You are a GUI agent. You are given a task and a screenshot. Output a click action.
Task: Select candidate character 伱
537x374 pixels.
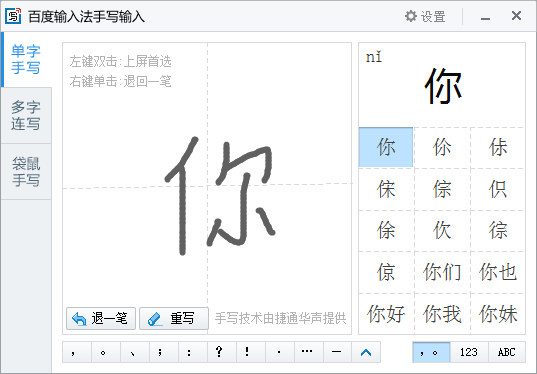(442, 147)
